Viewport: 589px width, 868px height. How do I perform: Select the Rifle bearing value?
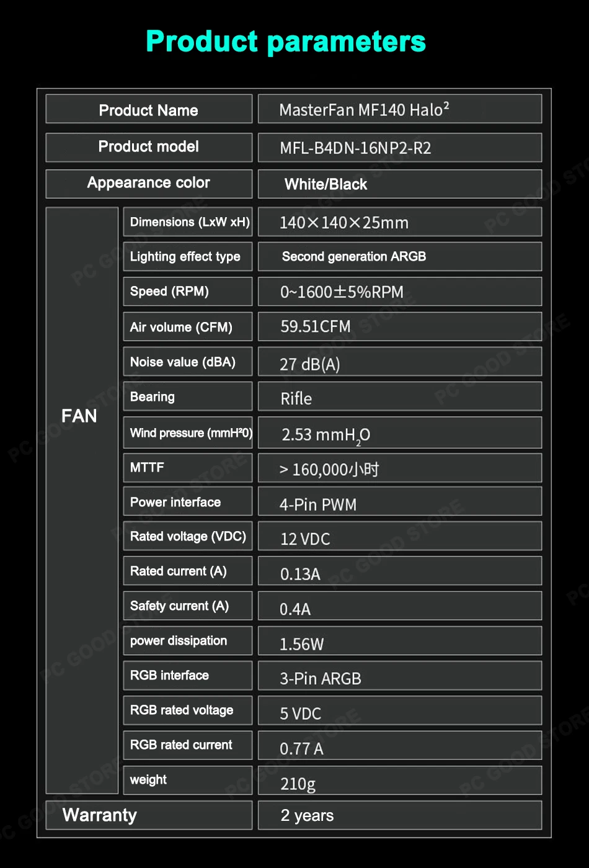click(x=296, y=398)
